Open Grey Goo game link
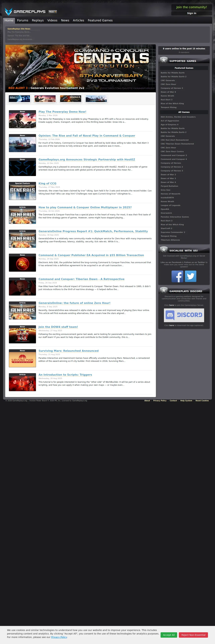 click(165, 190)
